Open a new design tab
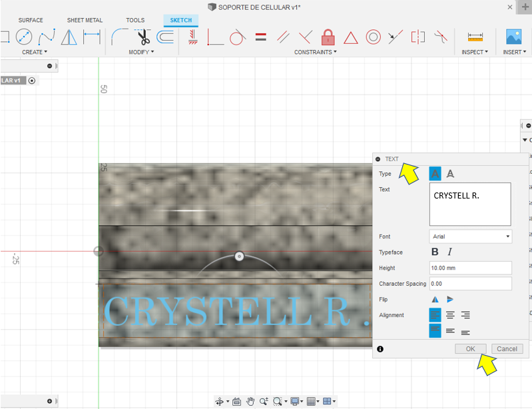This screenshot has width=532, height=409. point(525,7)
